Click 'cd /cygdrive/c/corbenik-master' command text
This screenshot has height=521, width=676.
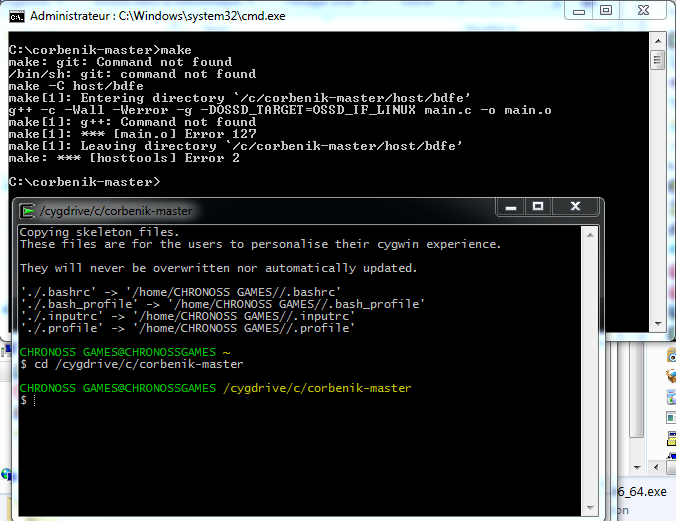(139, 364)
